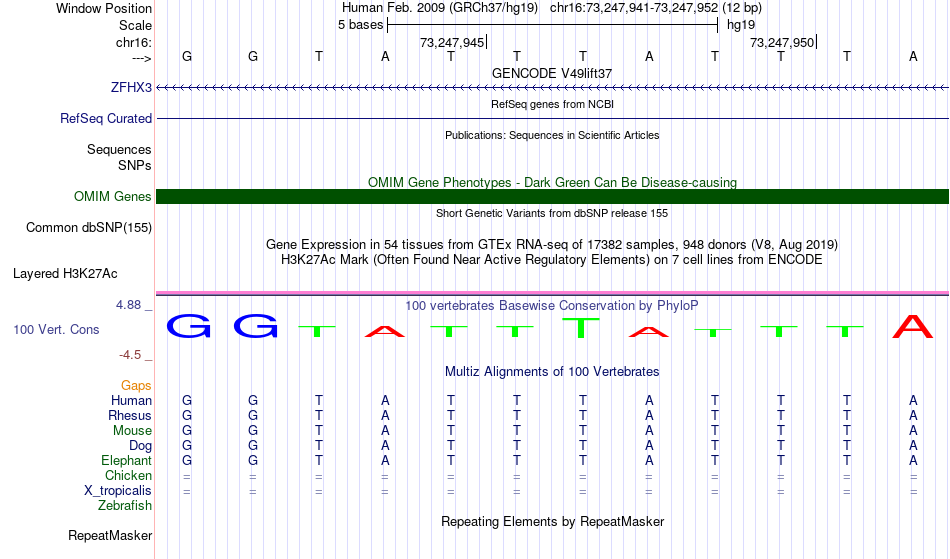This screenshot has width=950, height=559.
Task: Open the RefSeq Curated track label
Action: point(105,118)
